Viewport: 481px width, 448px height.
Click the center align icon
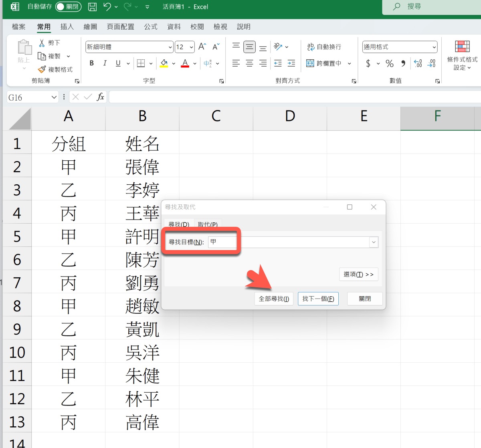pyautogui.click(x=249, y=63)
